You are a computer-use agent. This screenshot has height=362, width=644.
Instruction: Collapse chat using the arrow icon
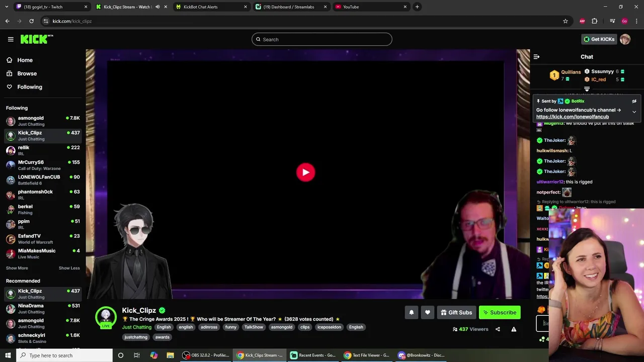pyautogui.click(x=536, y=57)
